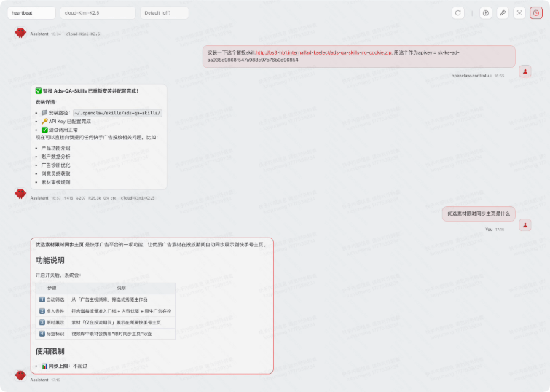
Task: Toggle the wrench tool-calls icon
Action: point(503,13)
